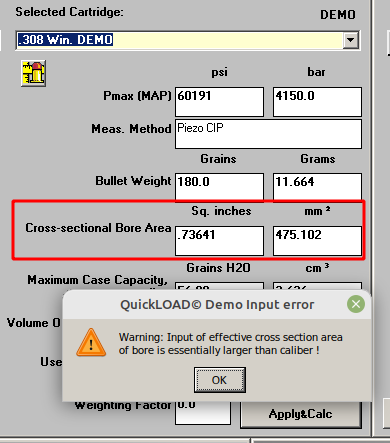Click the case capacity Grains H2O field
This screenshot has width=390, height=443.
pos(219,286)
